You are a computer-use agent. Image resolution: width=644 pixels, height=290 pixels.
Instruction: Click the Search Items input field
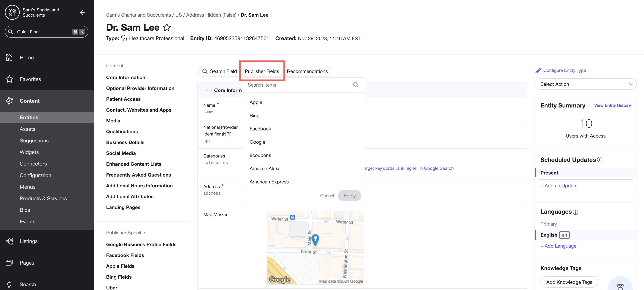tap(297, 85)
